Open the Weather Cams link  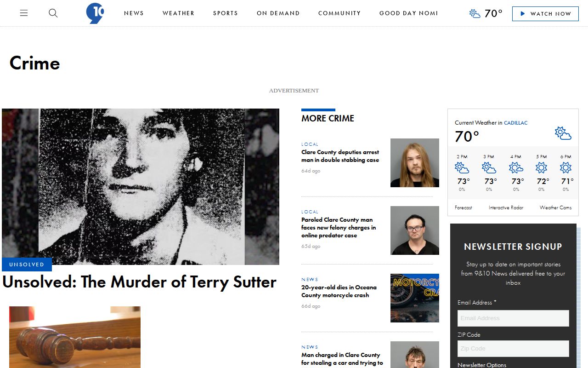tap(556, 207)
